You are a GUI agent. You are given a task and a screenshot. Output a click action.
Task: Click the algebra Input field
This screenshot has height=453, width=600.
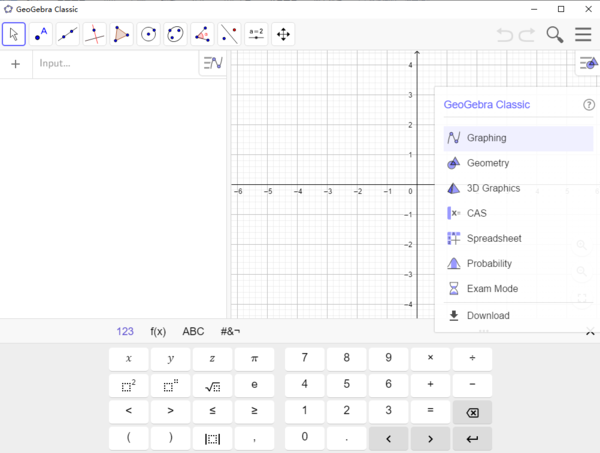(x=115, y=64)
